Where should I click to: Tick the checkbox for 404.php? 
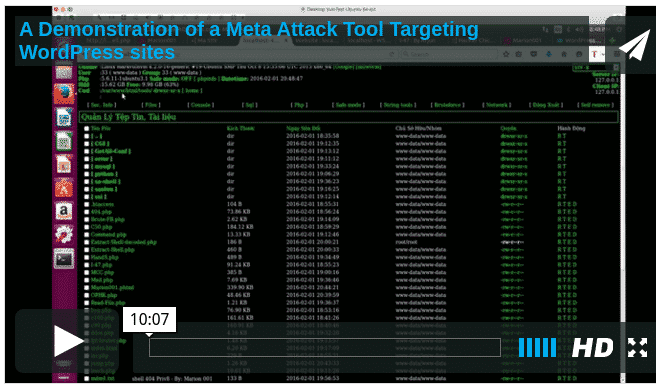(87, 212)
